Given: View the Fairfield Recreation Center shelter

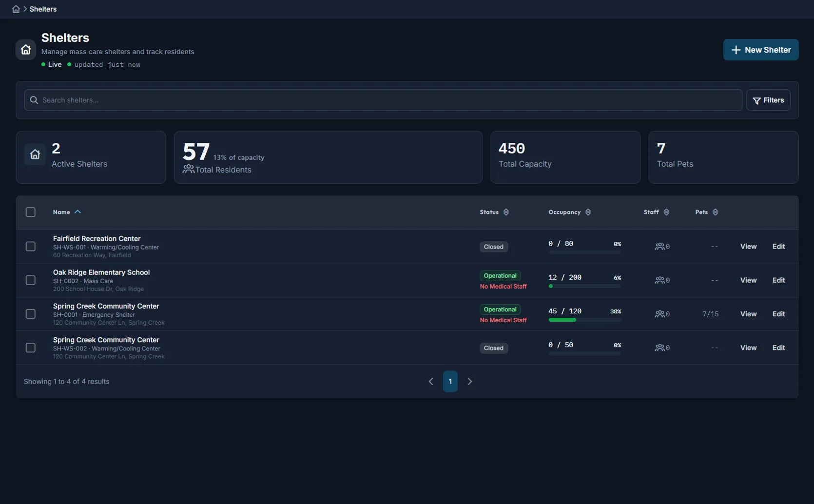Looking at the screenshot, I should point(748,247).
